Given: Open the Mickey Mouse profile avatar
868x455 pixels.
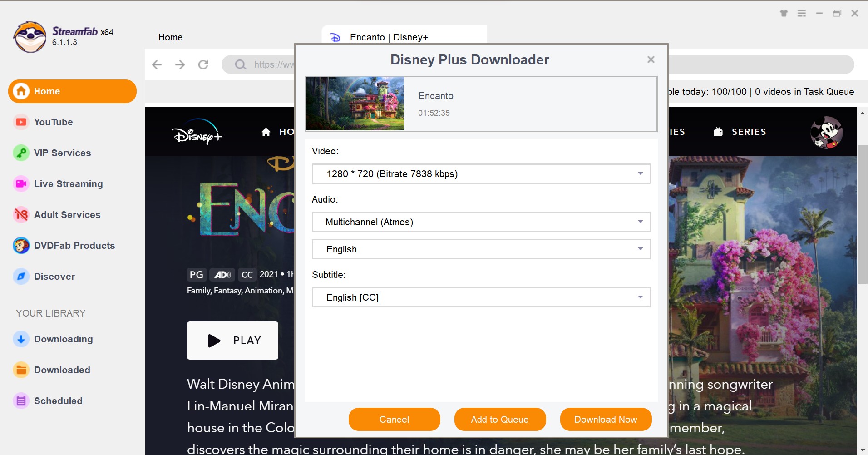Looking at the screenshot, I should point(826,132).
